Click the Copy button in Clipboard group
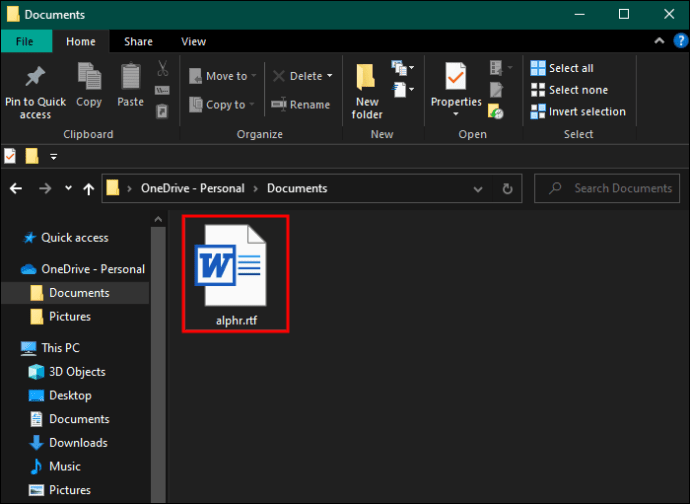Viewport: 690px width, 504px height. (x=89, y=85)
